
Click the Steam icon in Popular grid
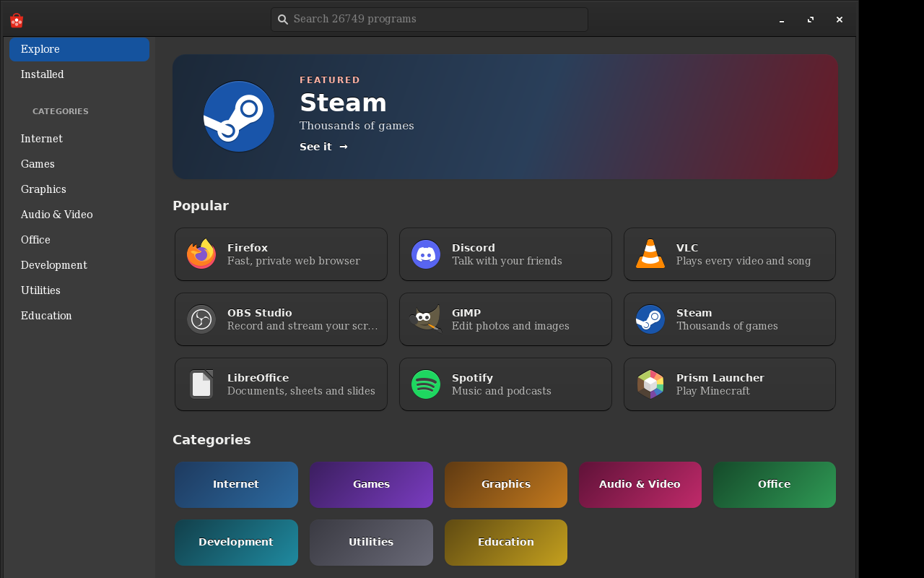pos(650,319)
